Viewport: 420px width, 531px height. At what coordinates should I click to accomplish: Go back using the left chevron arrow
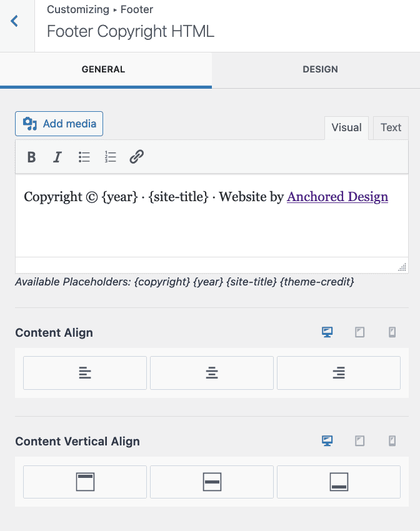coord(14,21)
